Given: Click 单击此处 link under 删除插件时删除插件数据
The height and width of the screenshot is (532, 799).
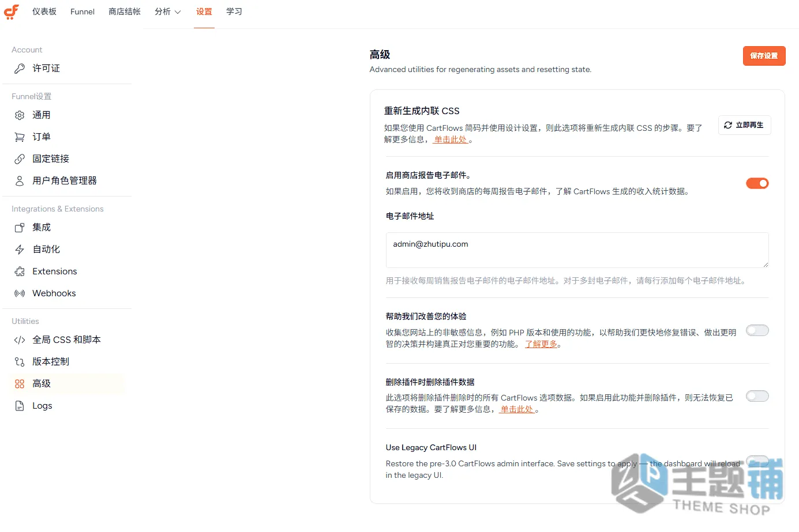Looking at the screenshot, I should point(517,409).
